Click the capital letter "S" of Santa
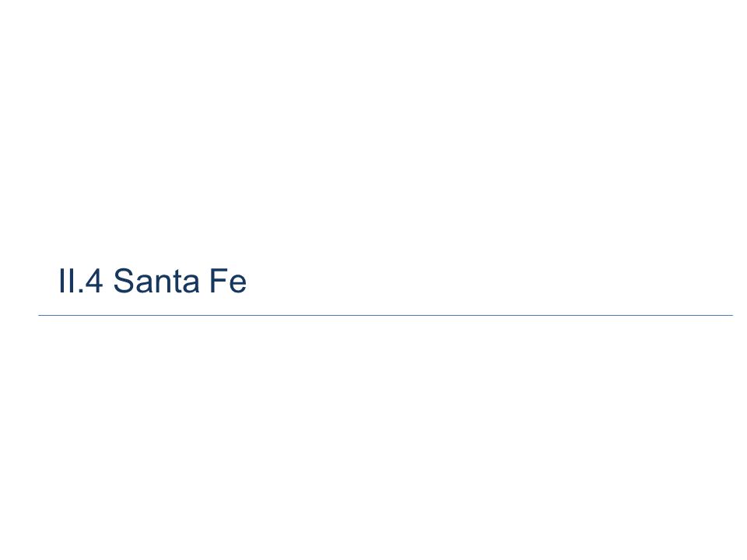The image size is (747, 560). point(123,281)
